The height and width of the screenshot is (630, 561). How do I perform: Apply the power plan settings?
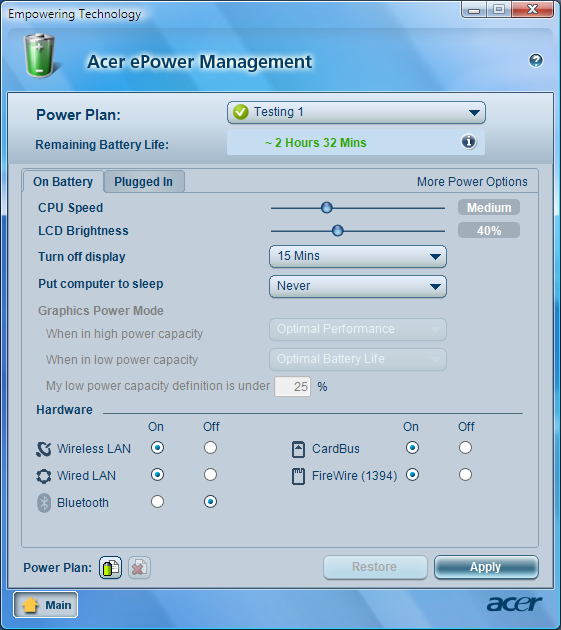(x=486, y=567)
